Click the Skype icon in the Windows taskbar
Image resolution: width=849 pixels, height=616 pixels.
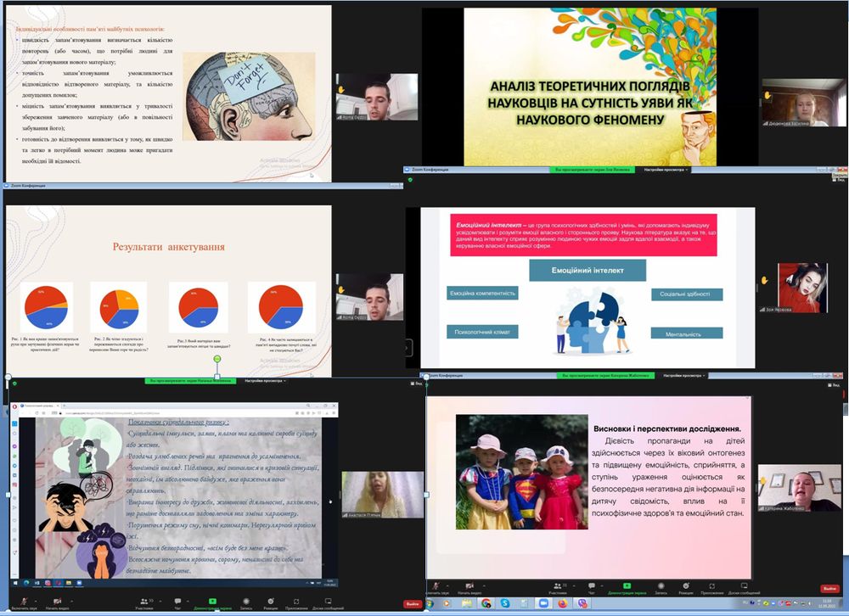[504, 603]
